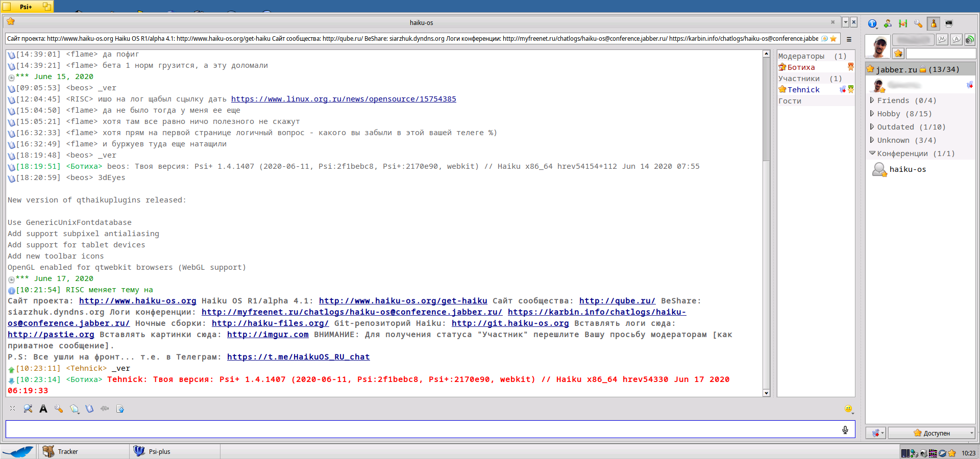This screenshot has height=459, width=980.
Task: Click the Модераторы (1) group header
Action: coord(816,56)
